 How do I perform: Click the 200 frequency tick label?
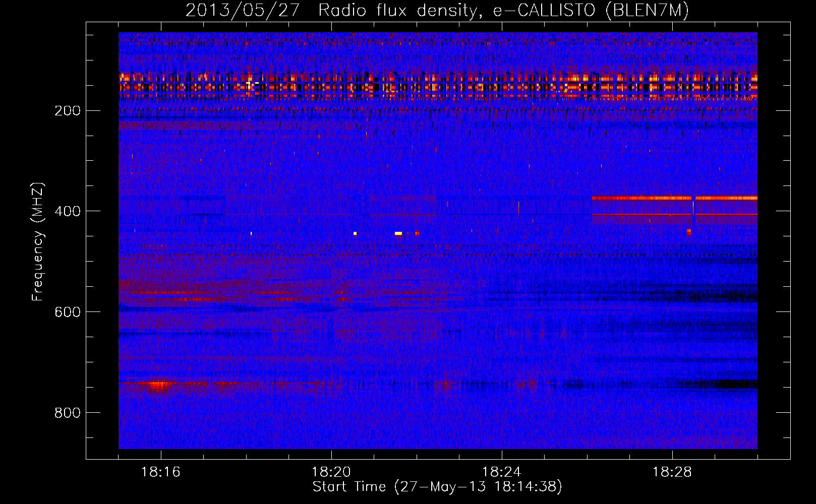pos(67,111)
